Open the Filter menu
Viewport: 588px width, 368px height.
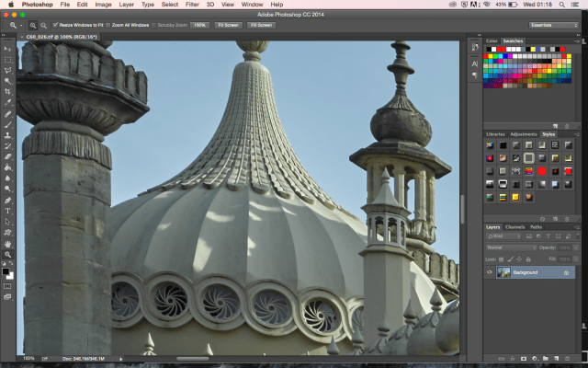(192, 5)
